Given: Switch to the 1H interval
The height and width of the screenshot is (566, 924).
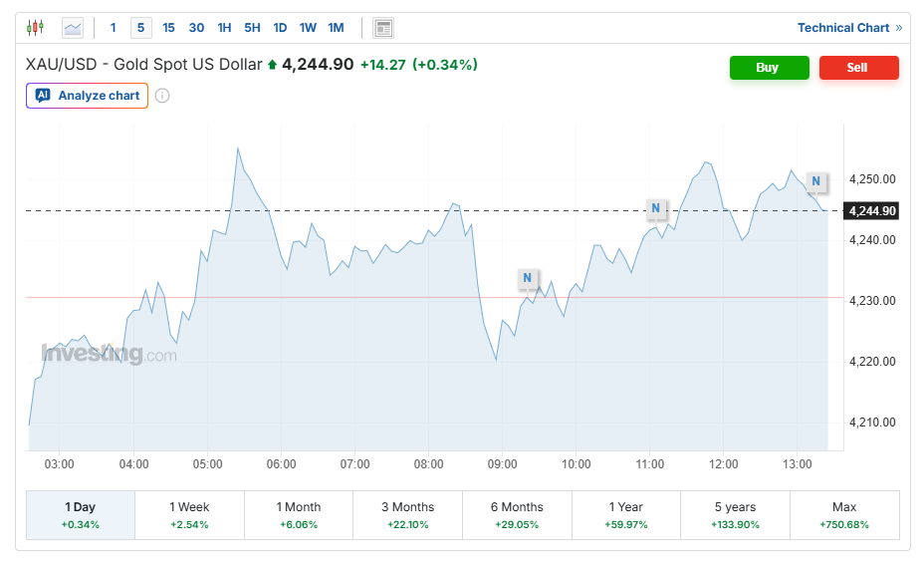Looking at the screenshot, I should pos(224,28).
